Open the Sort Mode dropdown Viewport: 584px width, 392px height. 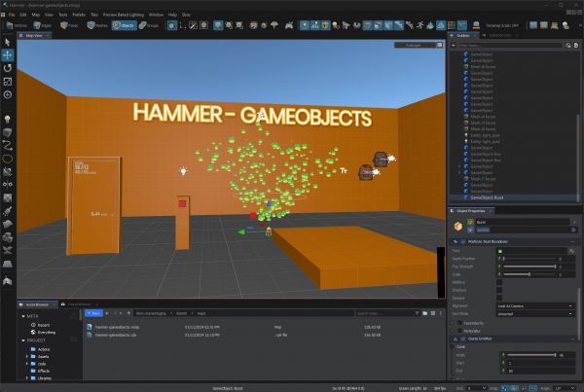tap(535, 314)
